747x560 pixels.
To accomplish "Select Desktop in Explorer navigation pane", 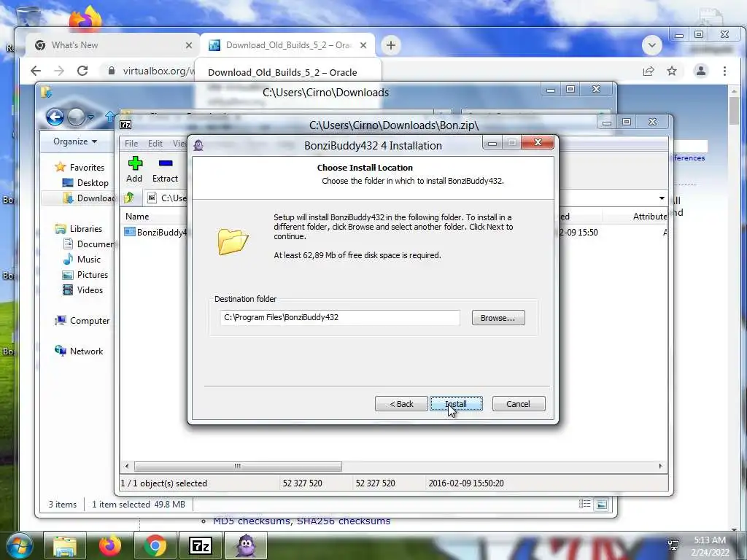I will pos(86,183).
